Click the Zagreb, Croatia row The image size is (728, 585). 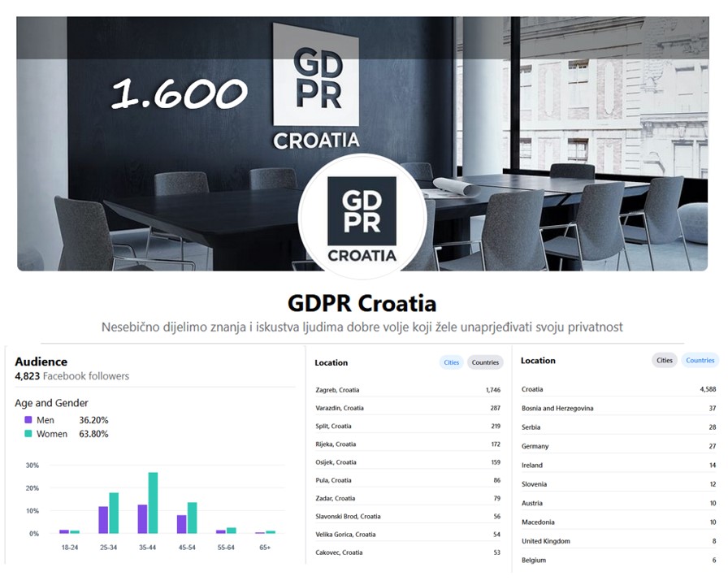pyautogui.click(x=408, y=390)
